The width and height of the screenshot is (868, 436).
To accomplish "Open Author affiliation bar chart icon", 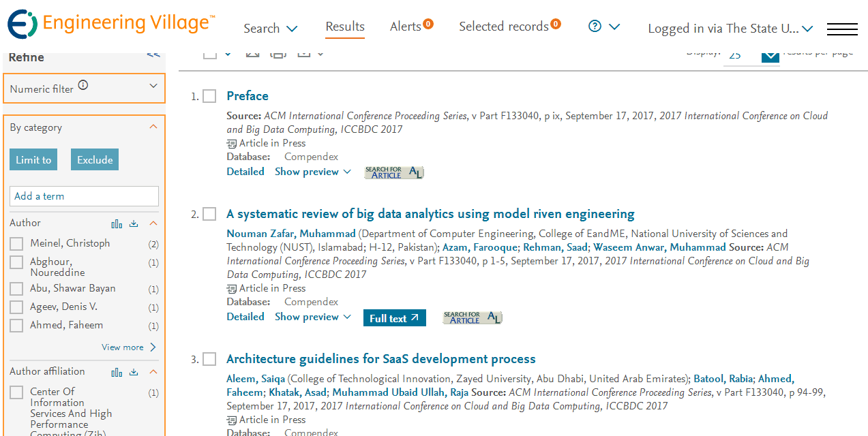I will point(117,372).
